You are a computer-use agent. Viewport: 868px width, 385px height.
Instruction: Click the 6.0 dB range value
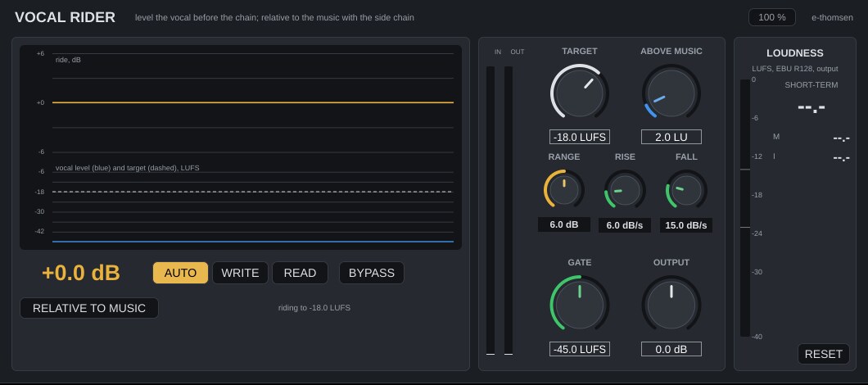coord(564,224)
